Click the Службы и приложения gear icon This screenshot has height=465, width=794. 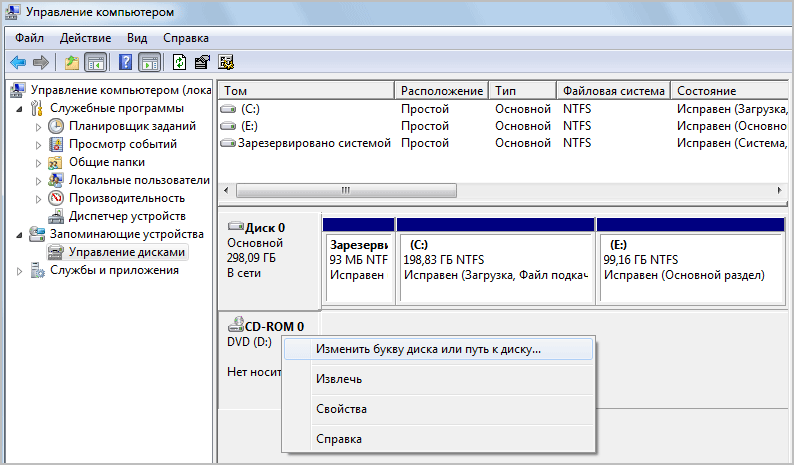point(37,270)
